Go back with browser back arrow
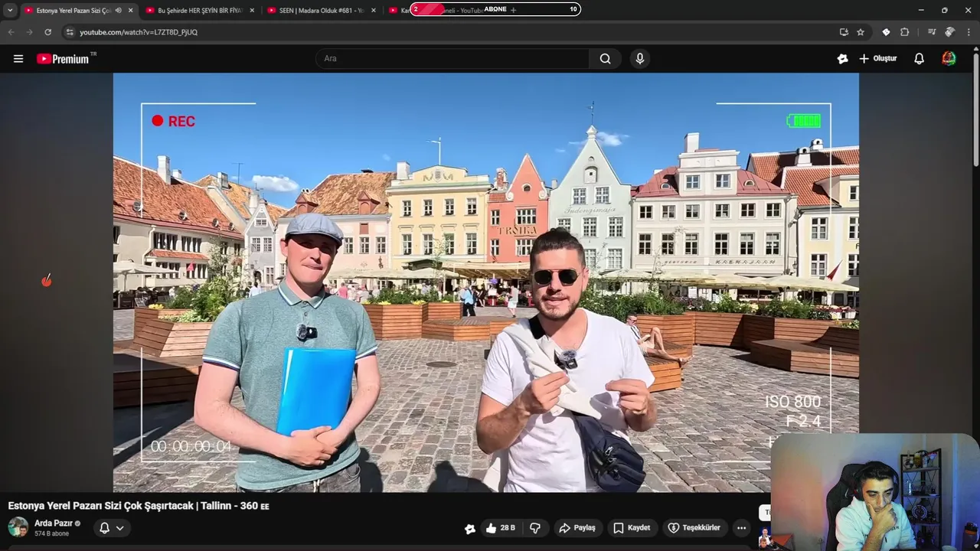The image size is (980, 551). [11, 32]
